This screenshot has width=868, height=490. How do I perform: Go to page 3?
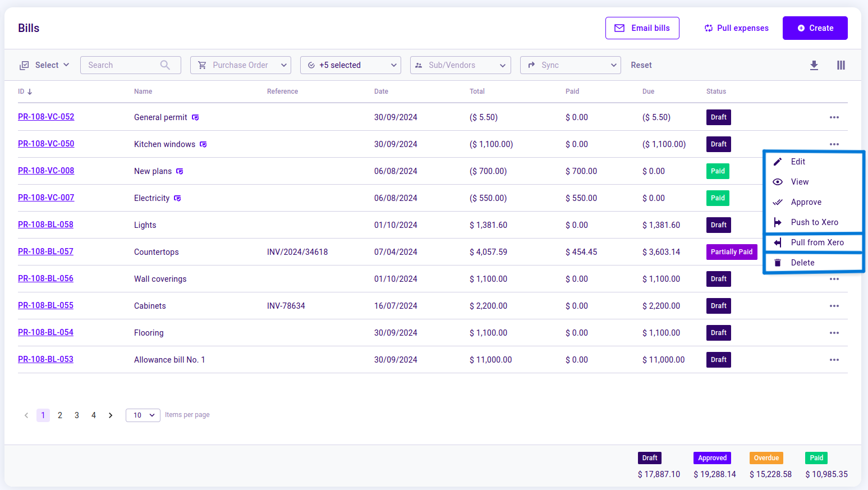(77, 415)
